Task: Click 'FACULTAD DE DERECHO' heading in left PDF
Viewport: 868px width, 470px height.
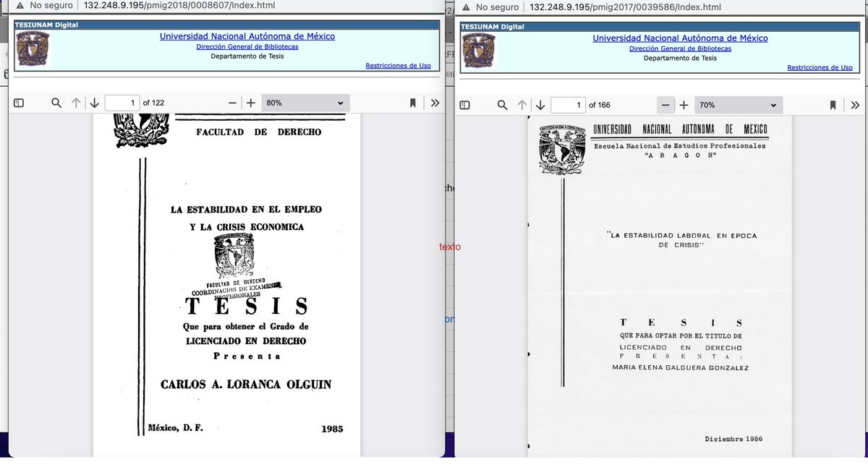Action: (258, 132)
